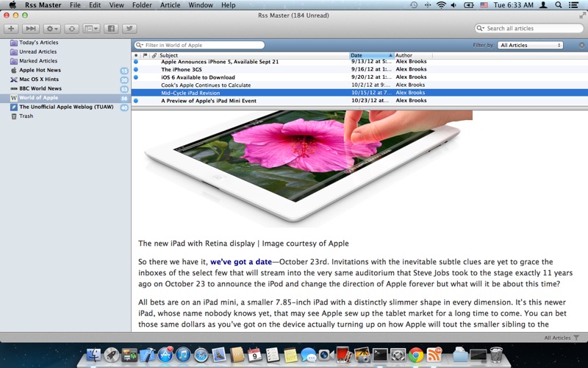588x368 pixels.
Task: Open the Article menu
Action: [171, 5]
